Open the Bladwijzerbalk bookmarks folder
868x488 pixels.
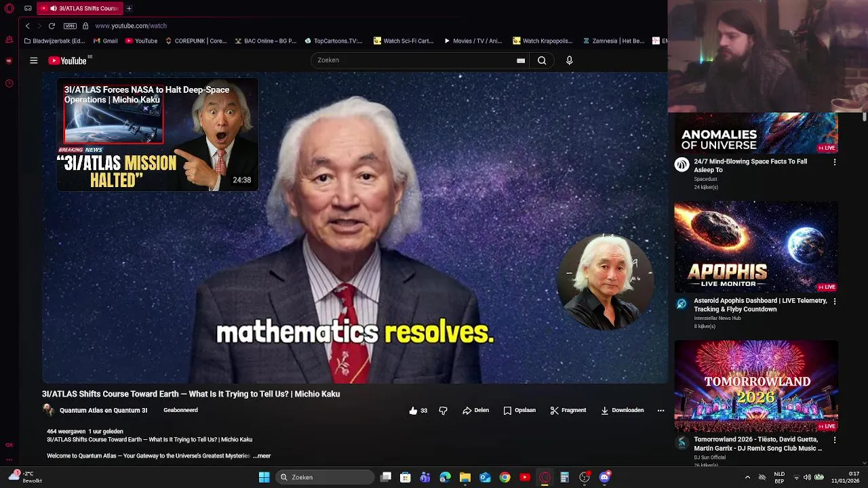[54, 41]
